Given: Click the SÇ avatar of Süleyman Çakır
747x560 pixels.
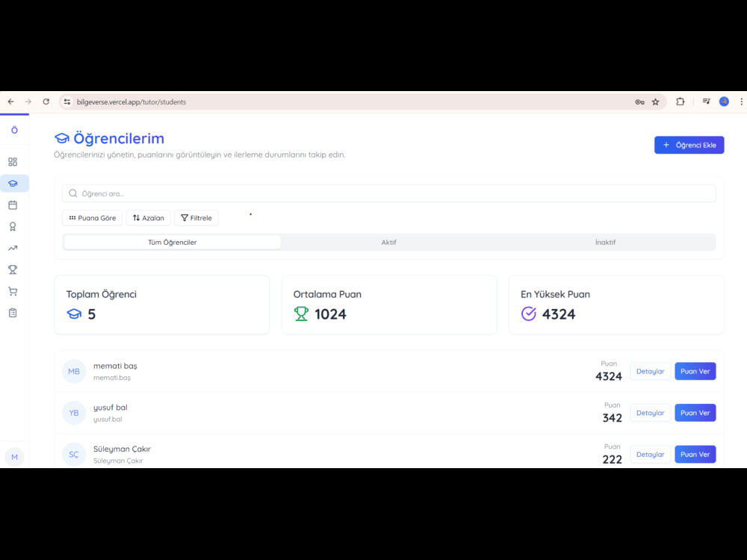Looking at the screenshot, I should [x=74, y=454].
